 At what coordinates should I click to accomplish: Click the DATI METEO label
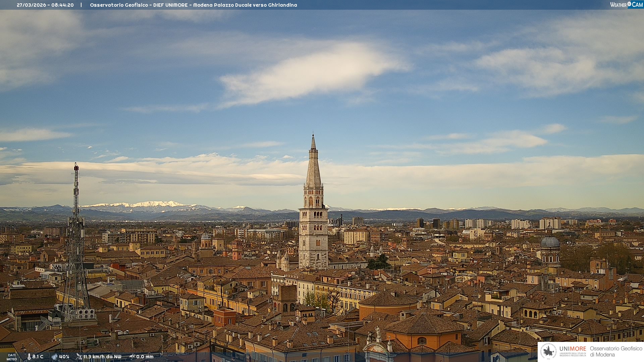(12, 357)
